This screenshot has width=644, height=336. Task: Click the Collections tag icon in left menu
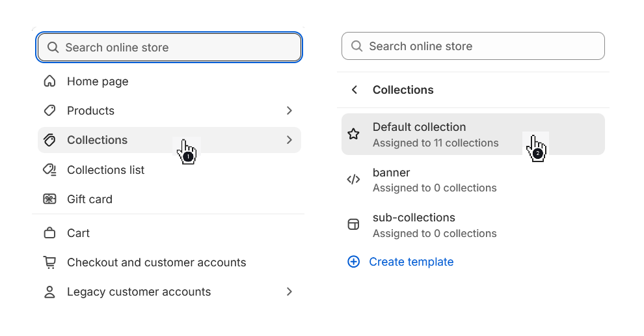click(49, 140)
